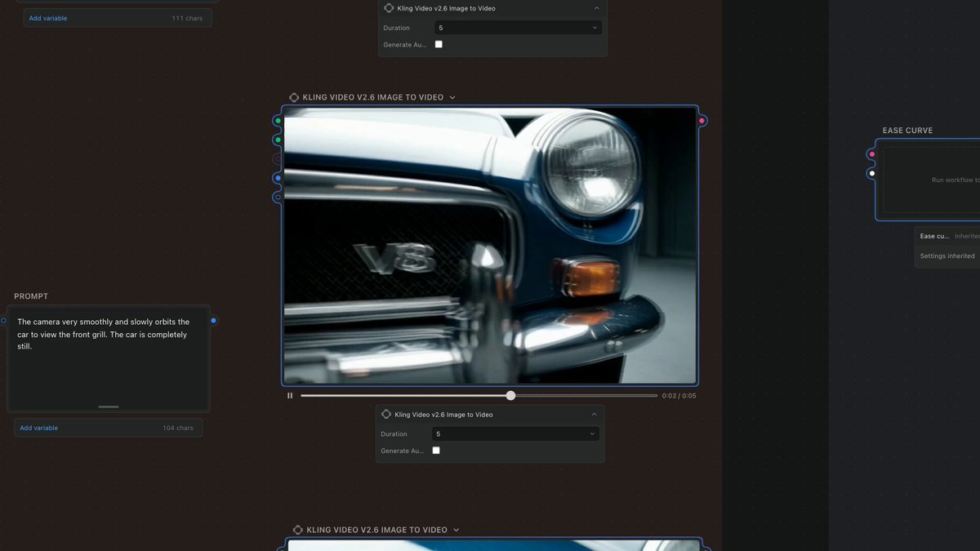The image size is (980, 551).
Task: Click Add variable beside the 111 chars count
Action: [48, 18]
